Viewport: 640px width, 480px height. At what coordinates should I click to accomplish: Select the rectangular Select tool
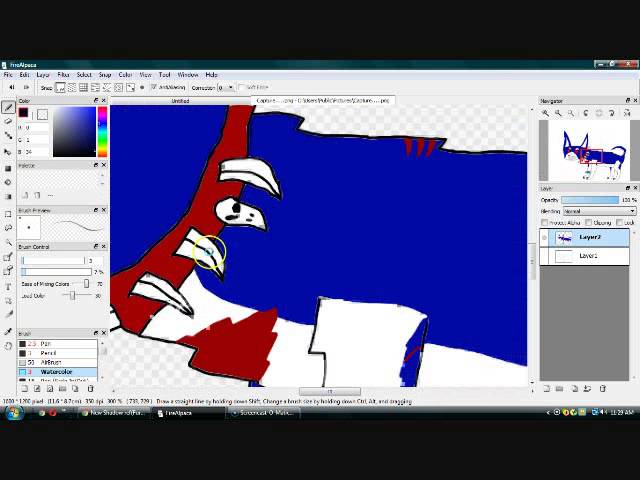(8, 214)
